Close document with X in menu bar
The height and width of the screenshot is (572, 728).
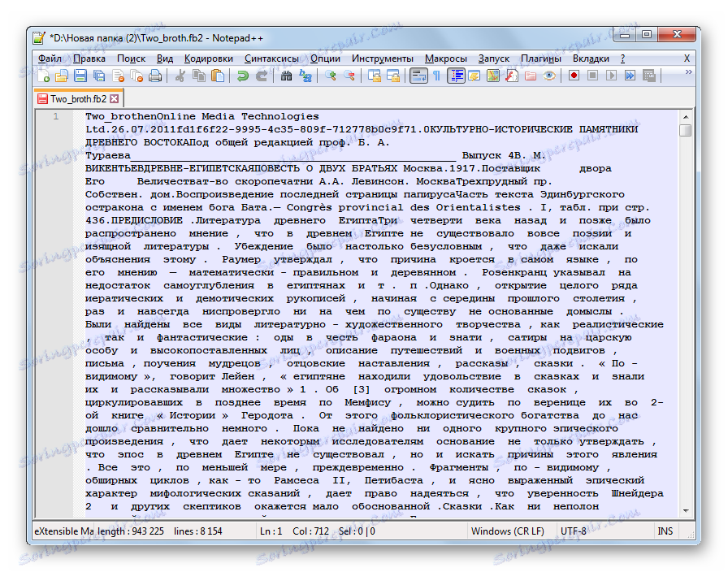(x=687, y=58)
